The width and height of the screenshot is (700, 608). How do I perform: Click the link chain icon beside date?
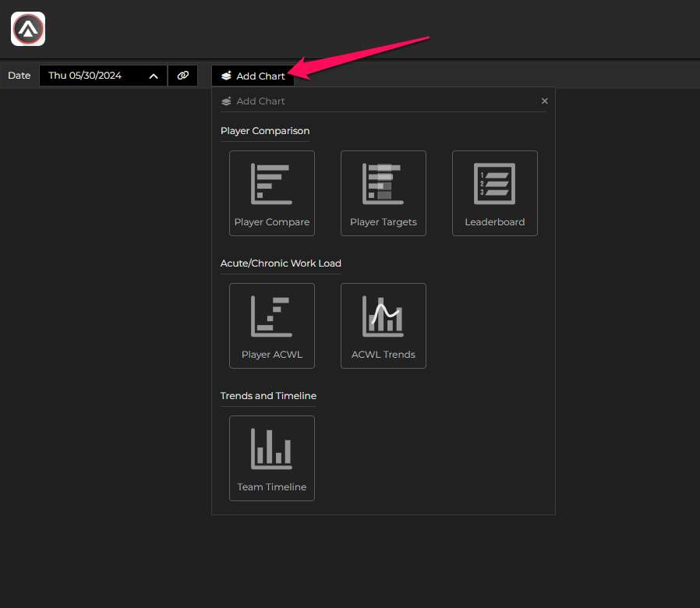[183, 76]
